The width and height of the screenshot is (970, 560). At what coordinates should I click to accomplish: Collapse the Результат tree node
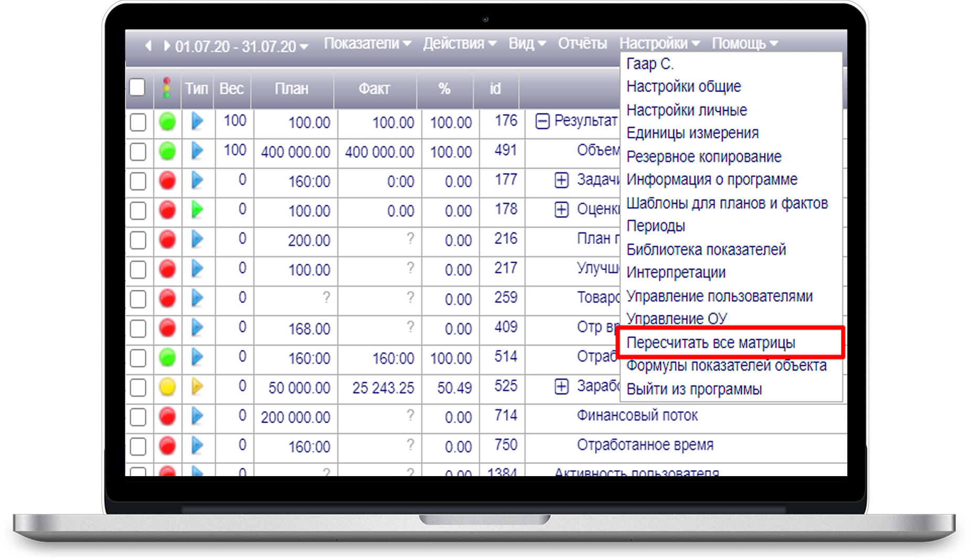coord(542,122)
